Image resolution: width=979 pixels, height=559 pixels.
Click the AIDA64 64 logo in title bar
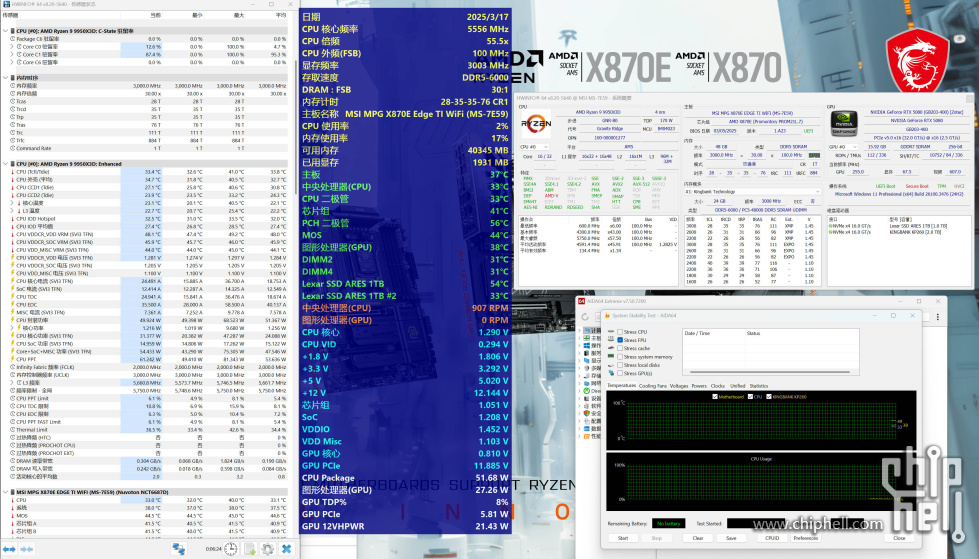[x=581, y=301]
